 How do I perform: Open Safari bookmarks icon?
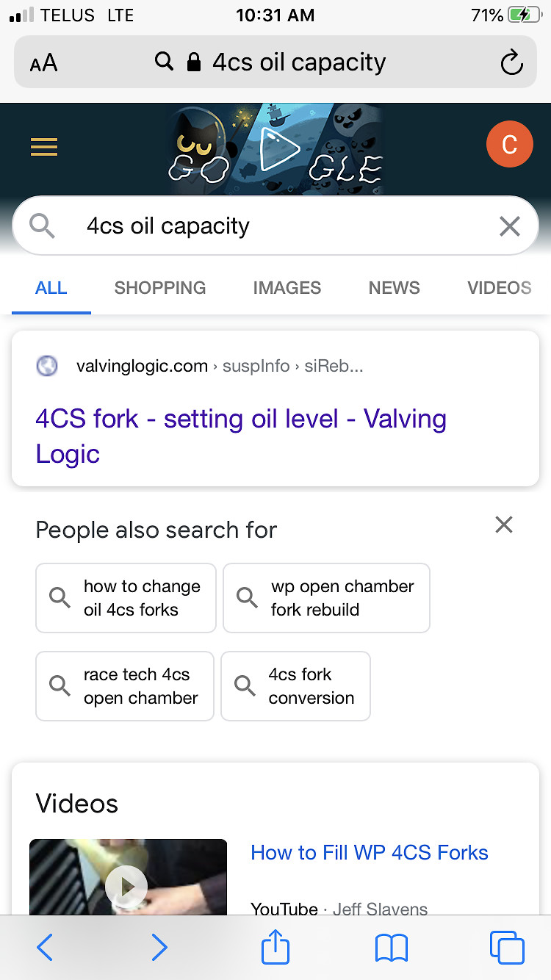pos(391,948)
